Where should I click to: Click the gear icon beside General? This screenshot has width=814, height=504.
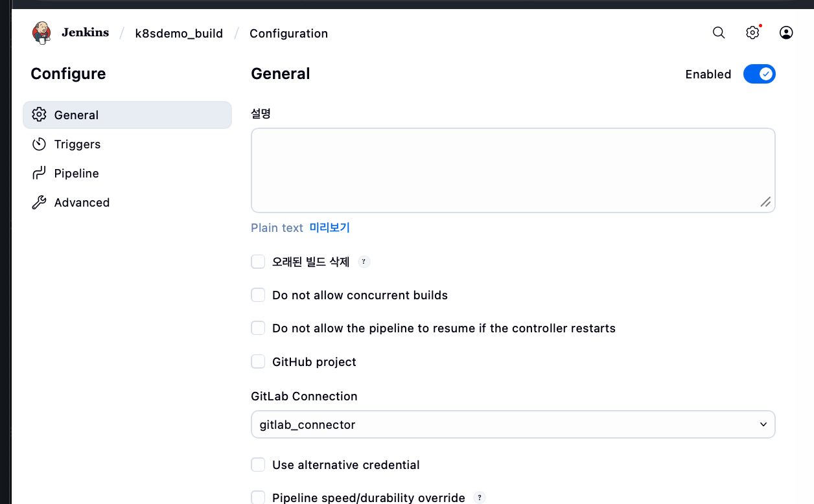coord(40,115)
